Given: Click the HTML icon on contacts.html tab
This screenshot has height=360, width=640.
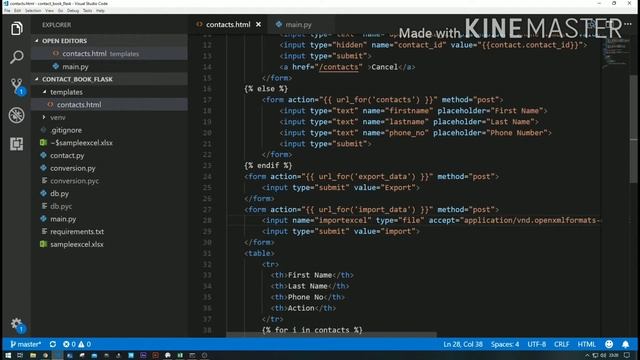Looking at the screenshot, I should 199,24.
